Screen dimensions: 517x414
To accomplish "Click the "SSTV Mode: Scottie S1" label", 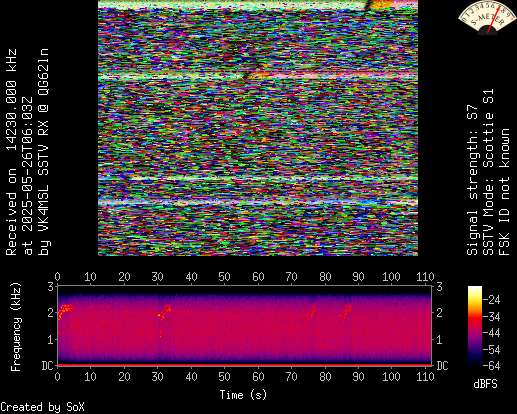I will coord(488,172).
